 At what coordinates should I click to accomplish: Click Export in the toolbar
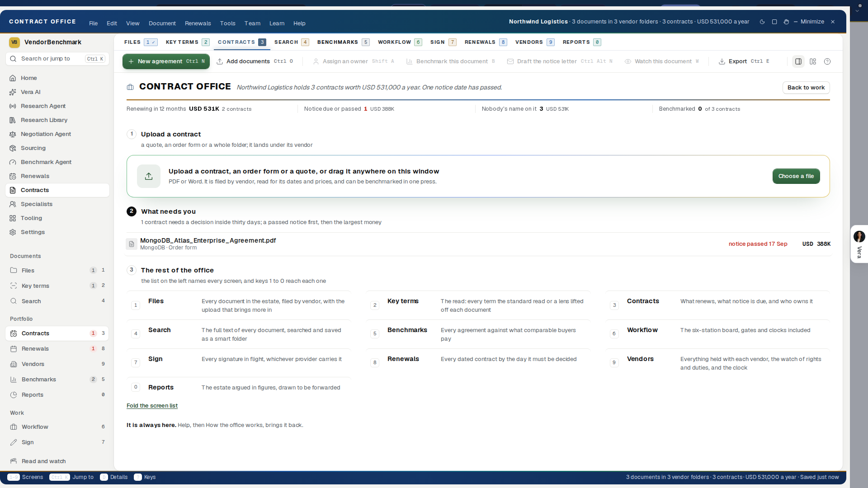click(x=744, y=61)
